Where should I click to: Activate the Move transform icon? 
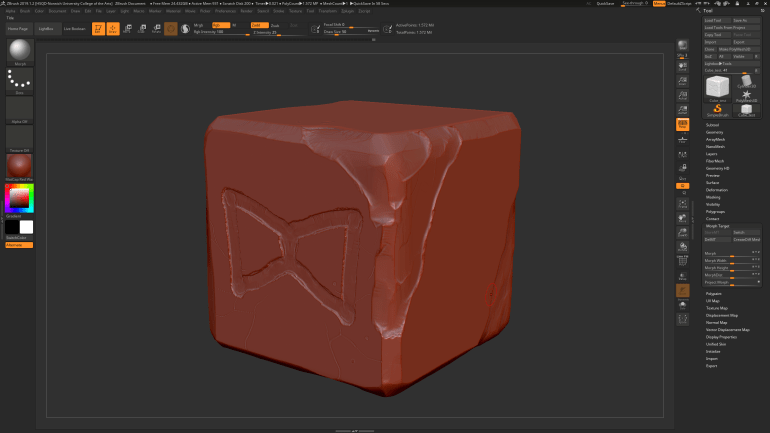(127, 29)
